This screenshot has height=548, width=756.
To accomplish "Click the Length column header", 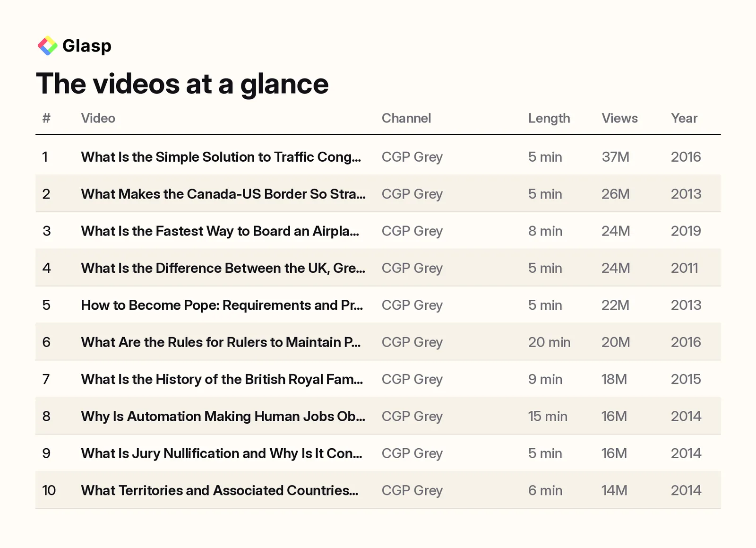I will [x=549, y=118].
